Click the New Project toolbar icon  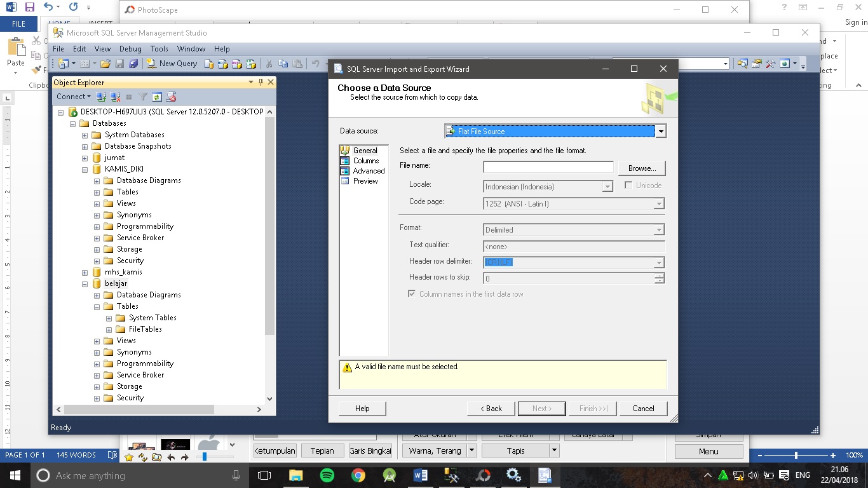point(64,64)
